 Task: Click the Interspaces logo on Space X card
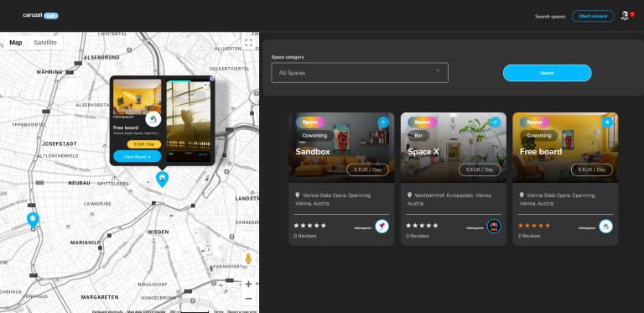click(x=494, y=227)
